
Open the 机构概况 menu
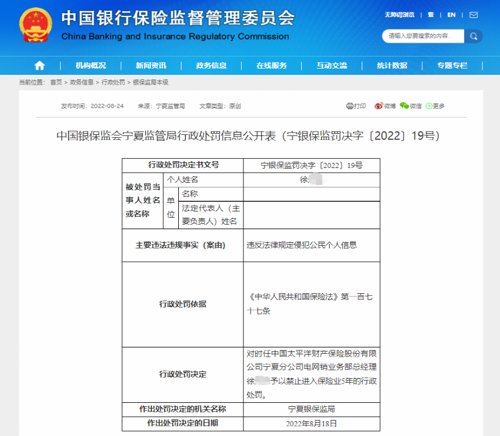pos(91,65)
